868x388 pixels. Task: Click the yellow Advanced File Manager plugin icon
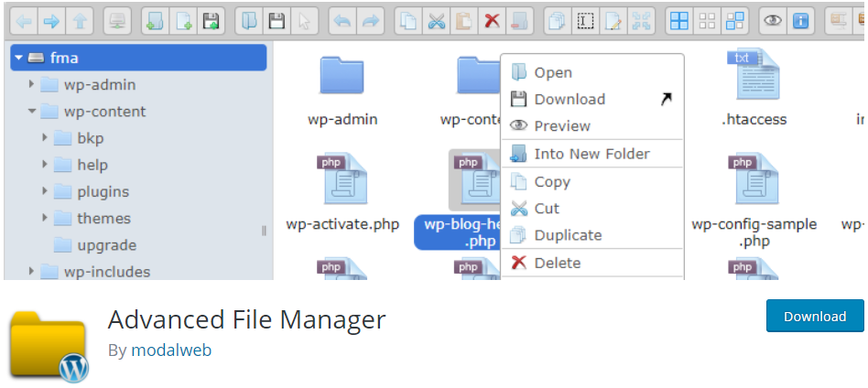click(49, 347)
